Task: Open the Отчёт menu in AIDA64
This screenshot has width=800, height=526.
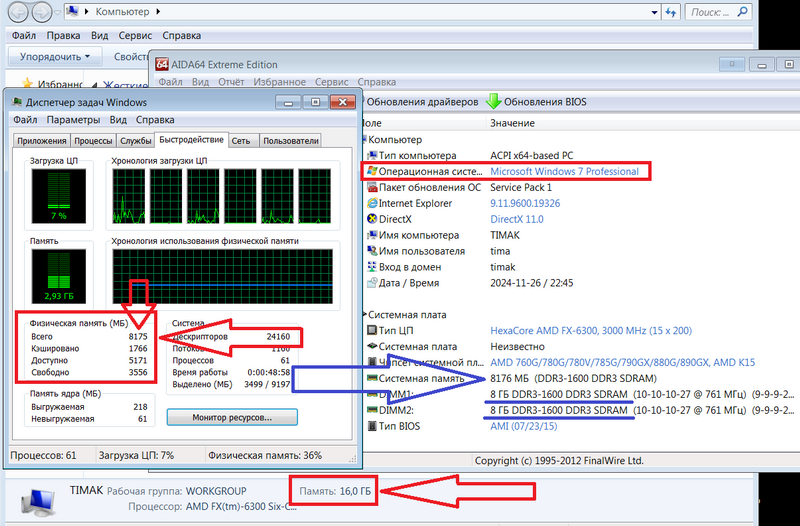Action: (231, 82)
